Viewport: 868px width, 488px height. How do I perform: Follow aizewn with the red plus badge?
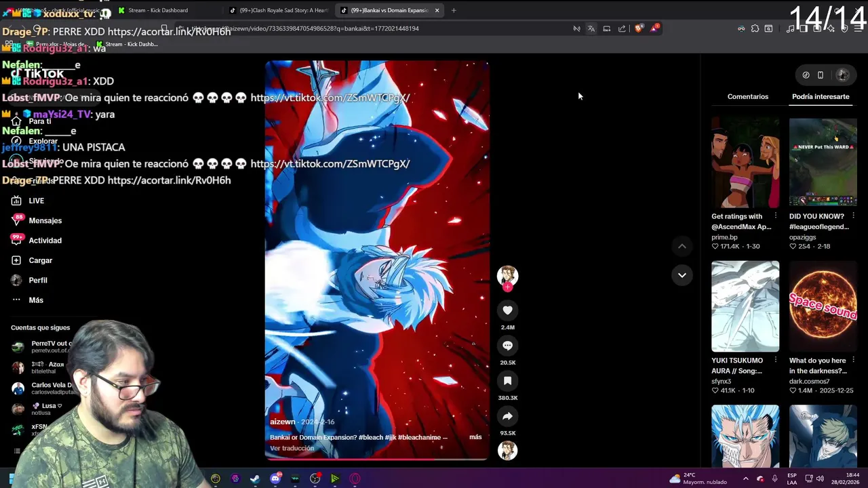point(507,287)
